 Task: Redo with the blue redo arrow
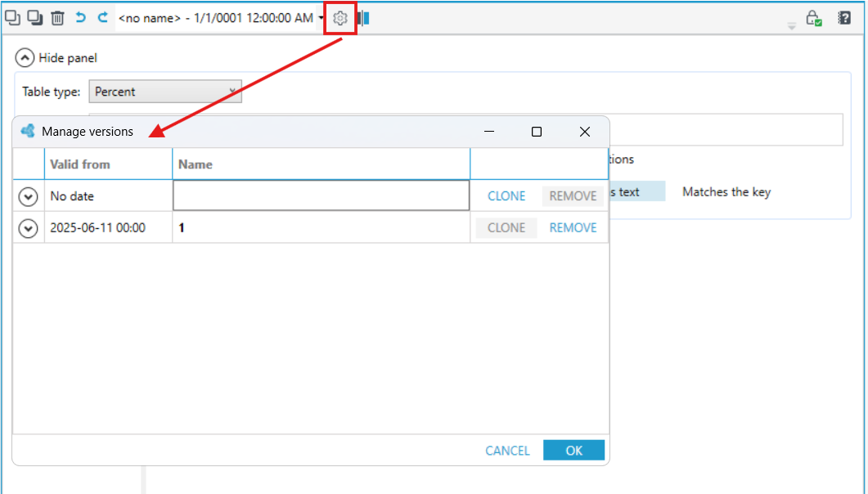pos(102,18)
